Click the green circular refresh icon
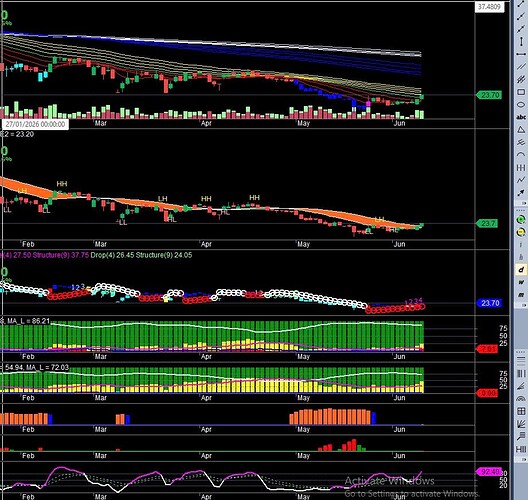The width and height of the screenshot is (528, 500). [x=521, y=220]
